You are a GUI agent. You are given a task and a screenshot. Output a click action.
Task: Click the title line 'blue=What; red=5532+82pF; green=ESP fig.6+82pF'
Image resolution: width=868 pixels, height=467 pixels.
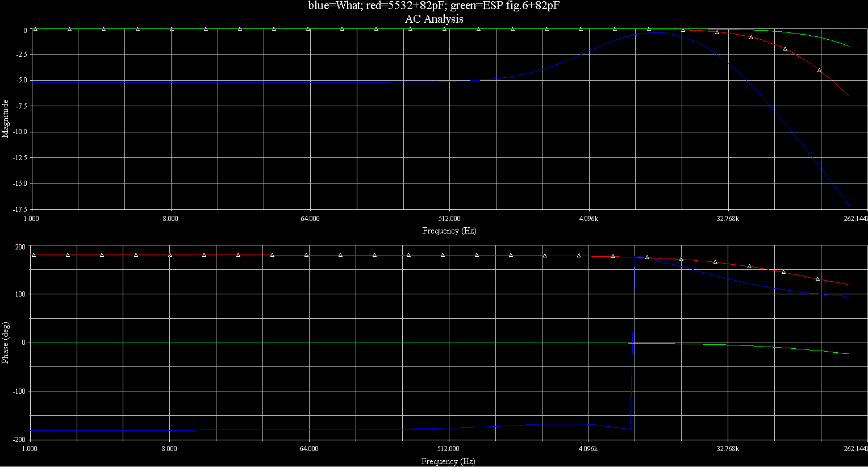click(434, 6)
